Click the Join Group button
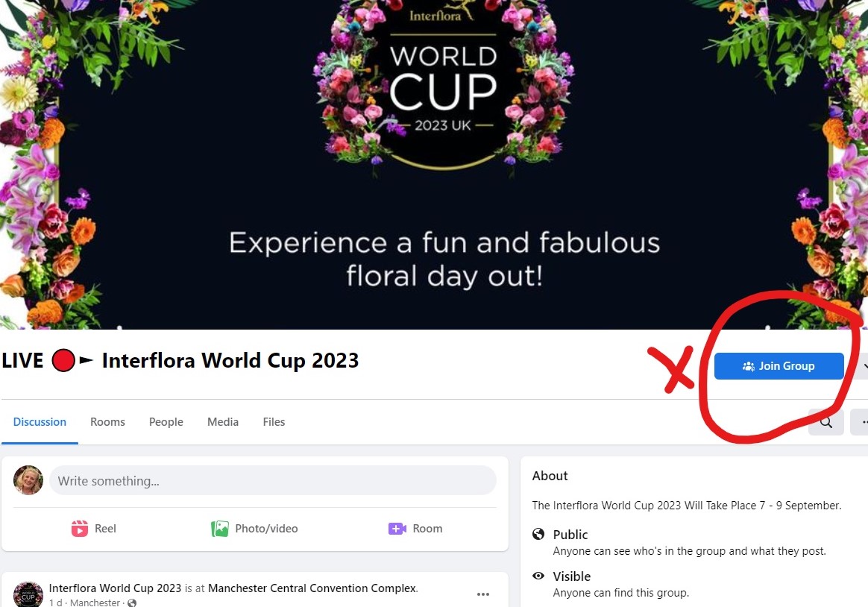 point(779,365)
